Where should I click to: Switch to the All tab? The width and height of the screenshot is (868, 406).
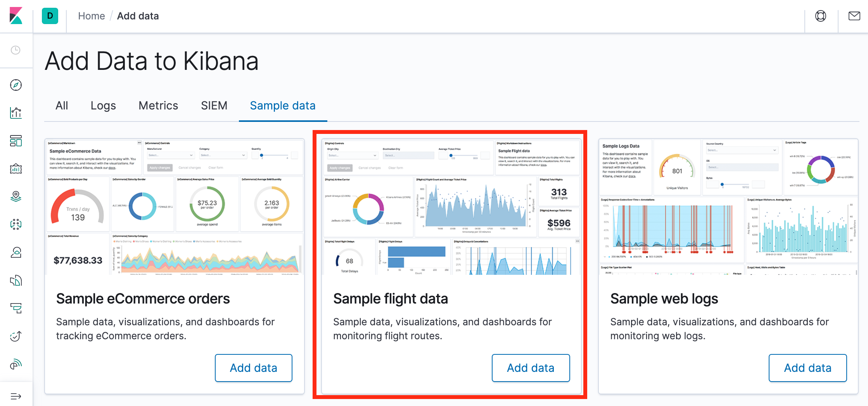click(x=62, y=106)
